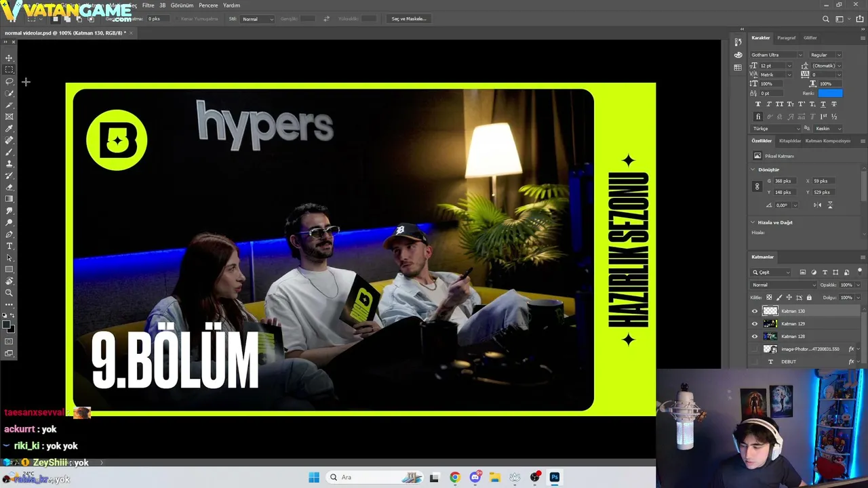Select the Eraser tool
The height and width of the screenshot is (488, 868).
pyautogui.click(x=9, y=187)
